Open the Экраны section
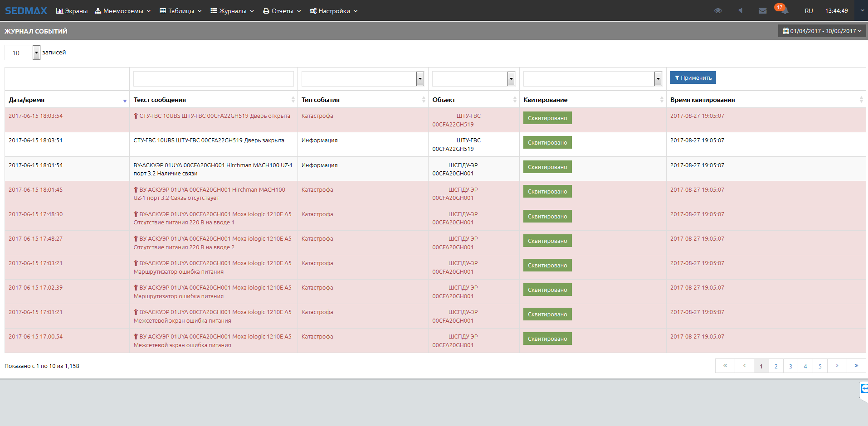This screenshot has height=426, width=868. tap(72, 11)
